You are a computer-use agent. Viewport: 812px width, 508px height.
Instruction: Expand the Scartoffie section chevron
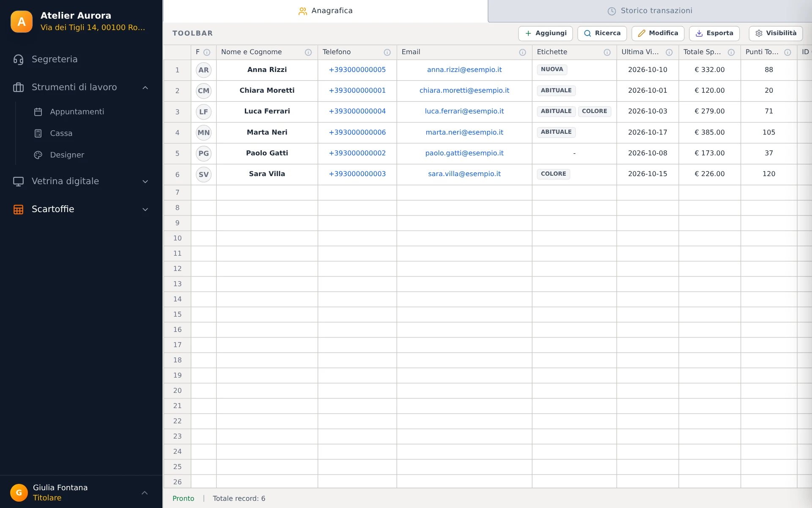[x=145, y=210]
